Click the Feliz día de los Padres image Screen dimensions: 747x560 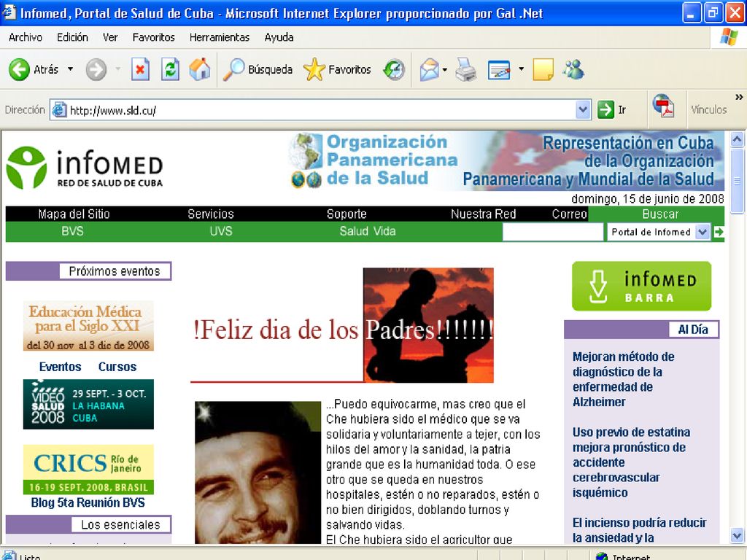[342, 325]
